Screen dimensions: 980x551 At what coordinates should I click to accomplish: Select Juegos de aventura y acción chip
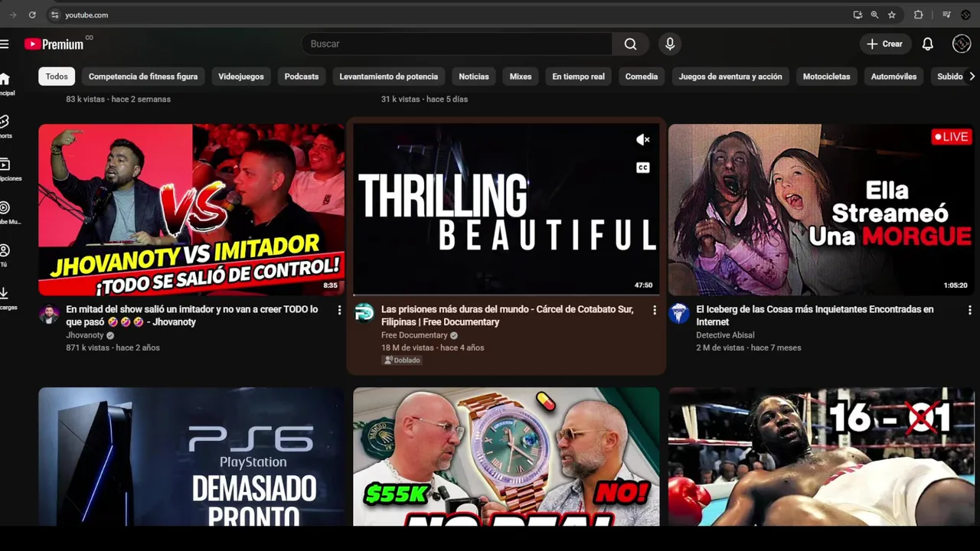730,77
